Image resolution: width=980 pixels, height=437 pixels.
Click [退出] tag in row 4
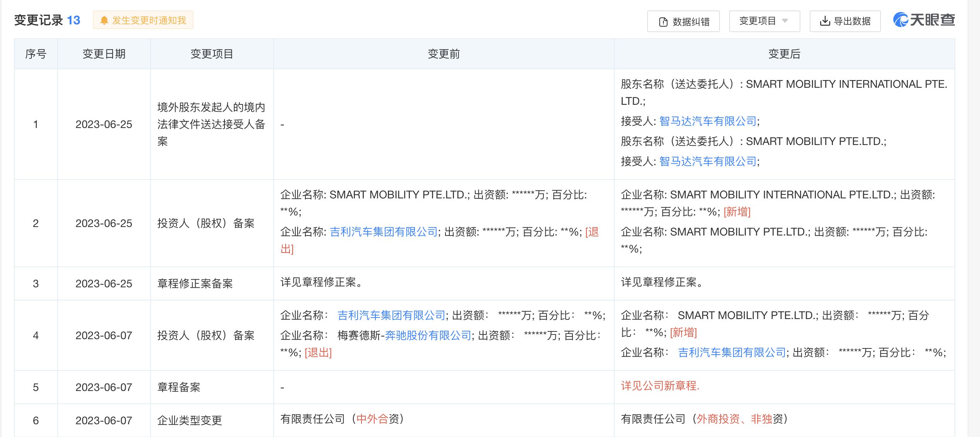pos(318,353)
